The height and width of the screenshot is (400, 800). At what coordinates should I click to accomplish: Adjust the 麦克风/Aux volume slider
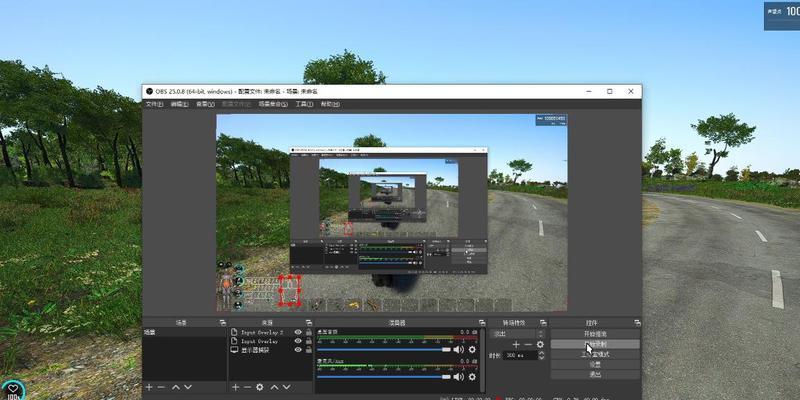point(384,377)
